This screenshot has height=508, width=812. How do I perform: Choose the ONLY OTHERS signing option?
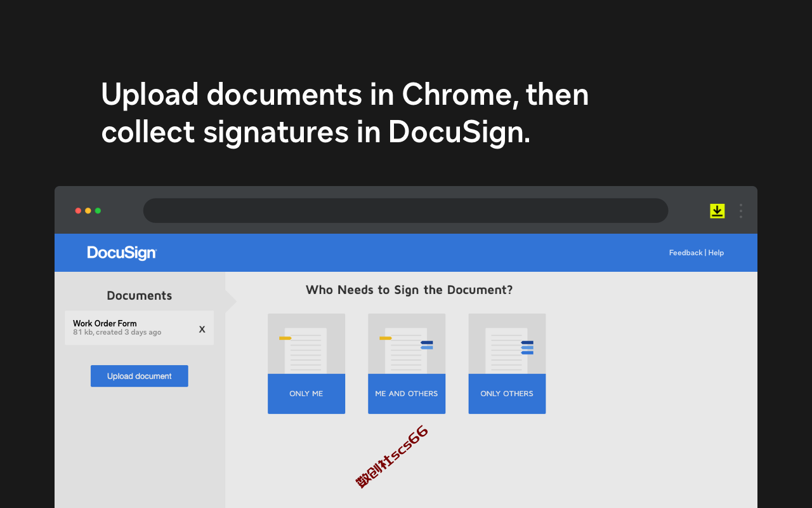(x=507, y=394)
